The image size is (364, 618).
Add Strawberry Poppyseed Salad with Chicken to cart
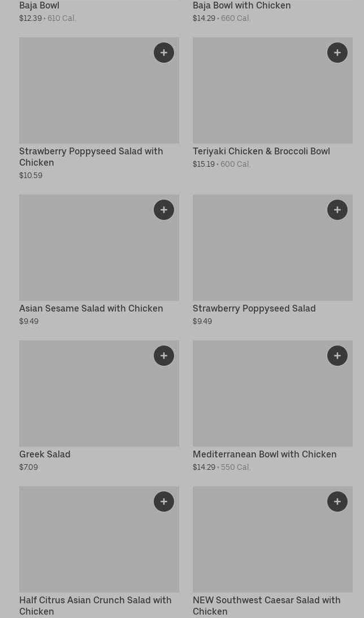(164, 53)
